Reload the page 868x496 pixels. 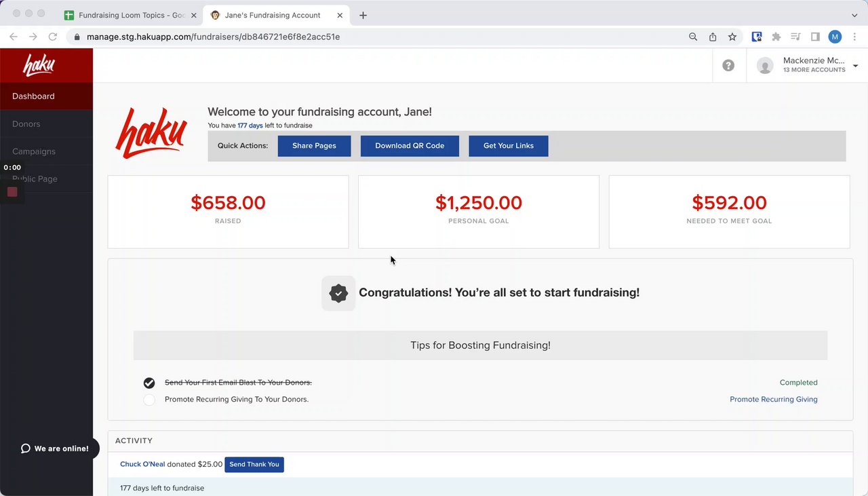[53, 37]
